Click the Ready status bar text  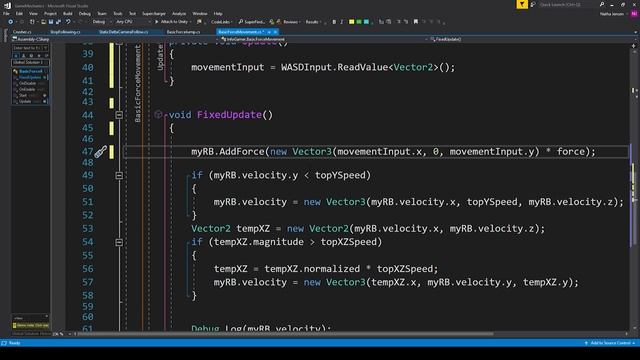coord(14,343)
